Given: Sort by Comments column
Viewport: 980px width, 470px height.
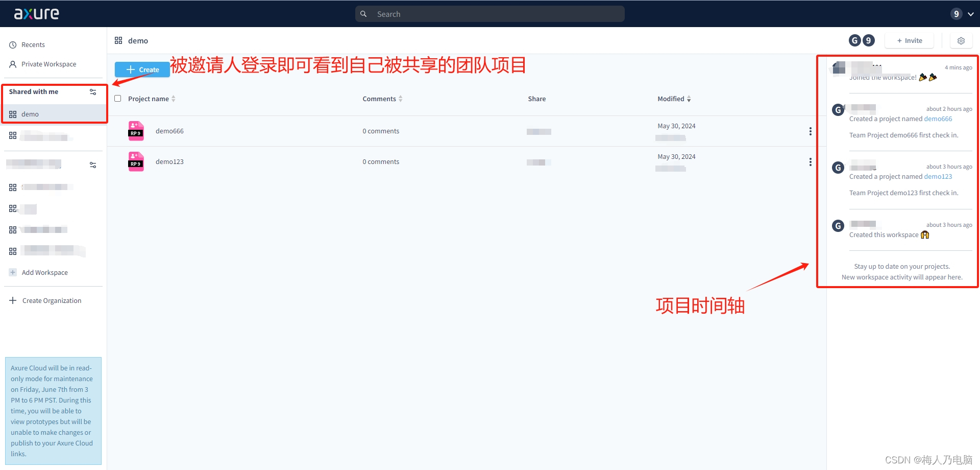Looking at the screenshot, I should pos(382,99).
